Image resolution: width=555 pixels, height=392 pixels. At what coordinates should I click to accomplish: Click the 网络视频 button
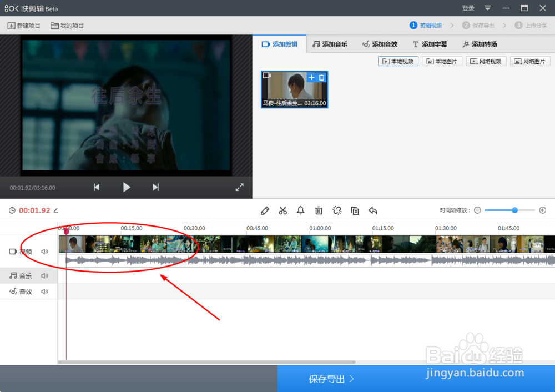pos(486,61)
